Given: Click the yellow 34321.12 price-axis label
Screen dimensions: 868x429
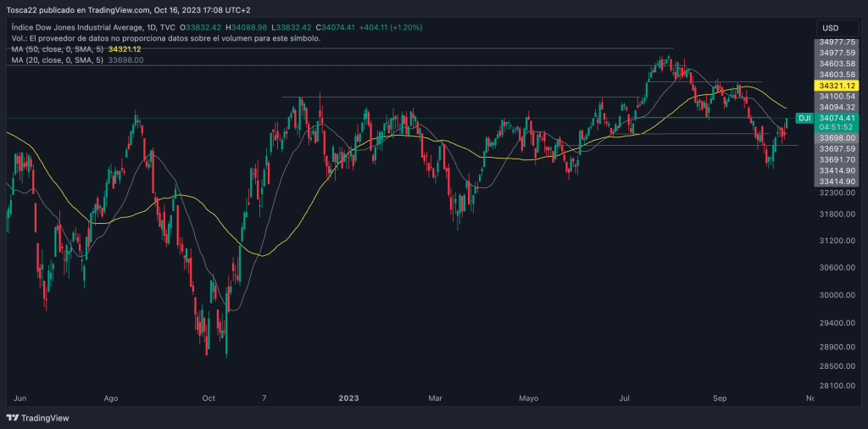Looking at the screenshot, I should (837, 86).
